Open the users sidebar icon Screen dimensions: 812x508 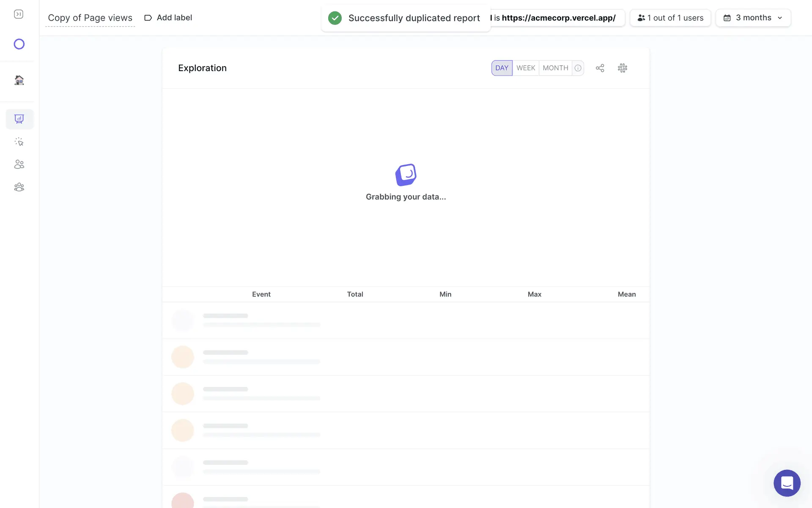pos(19,164)
